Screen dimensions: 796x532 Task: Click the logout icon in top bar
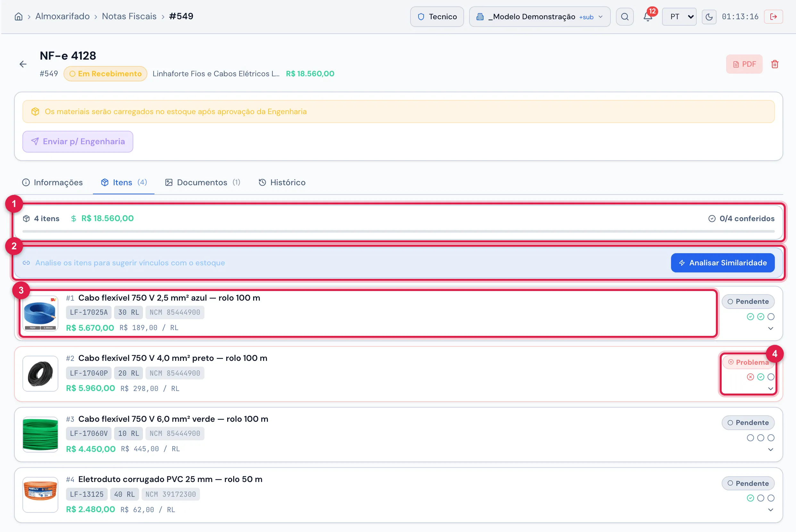pyautogui.click(x=773, y=17)
